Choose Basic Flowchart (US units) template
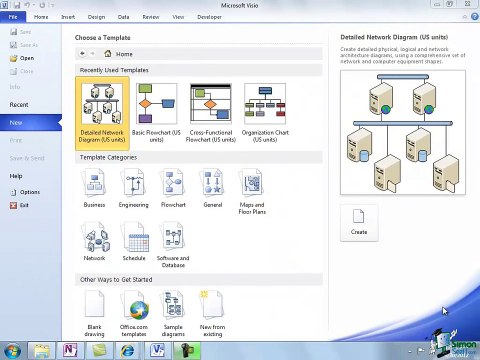Image resolution: width=480 pixels, height=360 pixels. tap(156, 113)
